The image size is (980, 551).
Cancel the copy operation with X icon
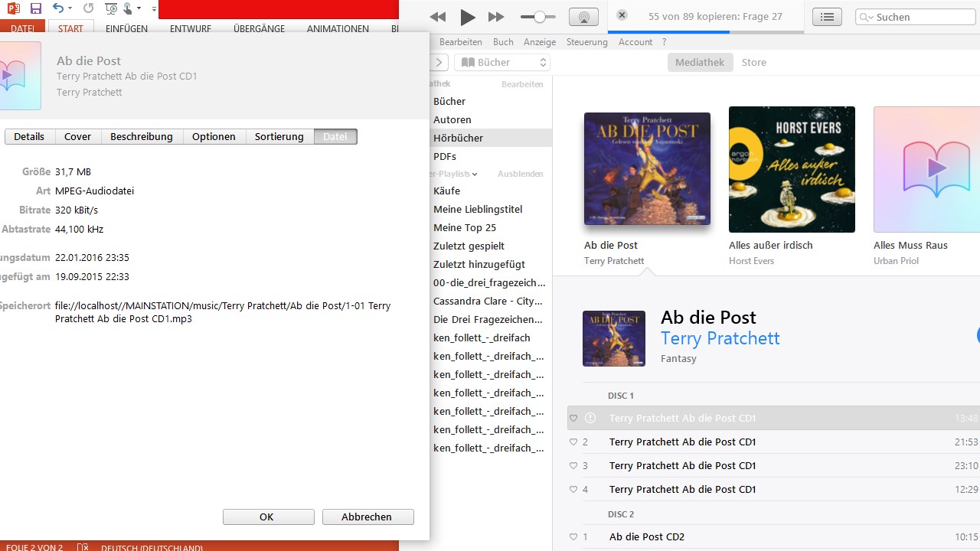(x=622, y=15)
